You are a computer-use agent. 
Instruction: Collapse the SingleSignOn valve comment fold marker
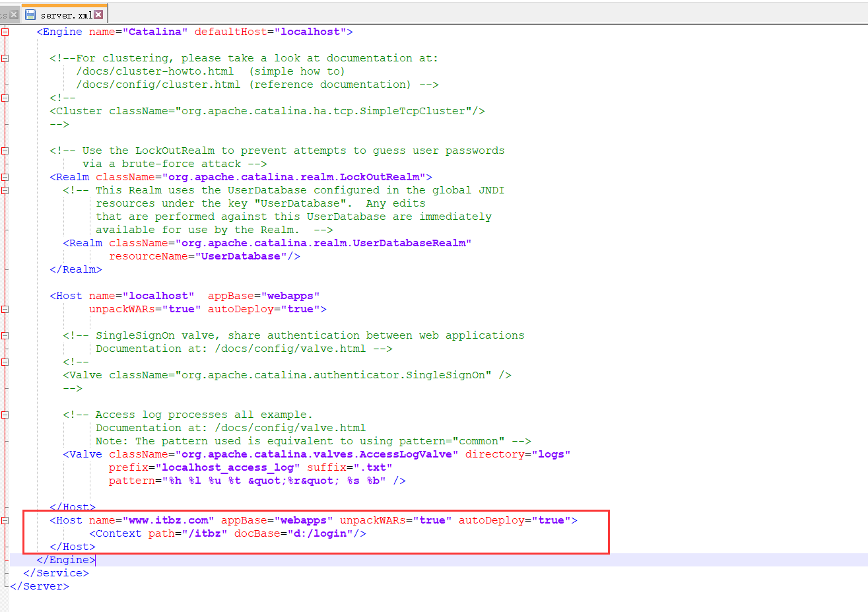(x=5, y=335)
